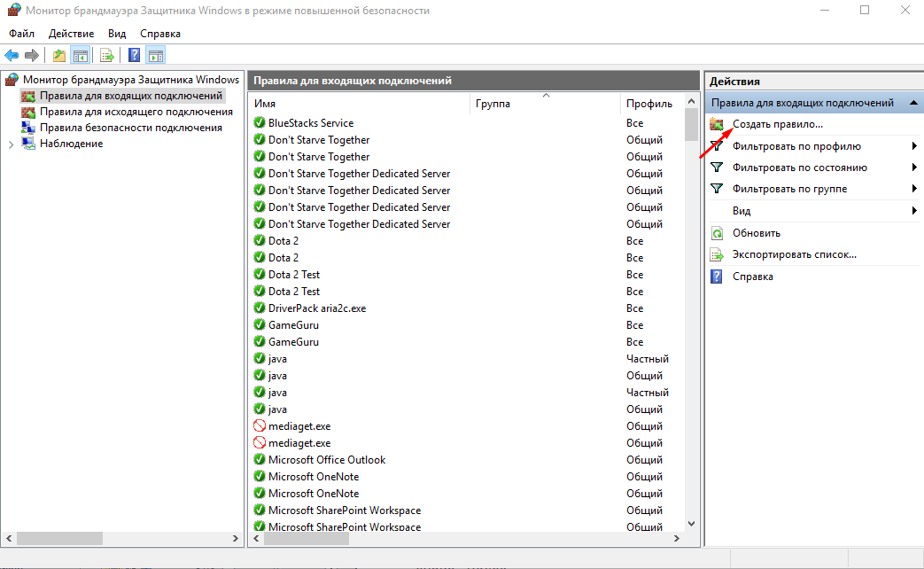
Task: Open the Действие menu
Action: [71, 34]
